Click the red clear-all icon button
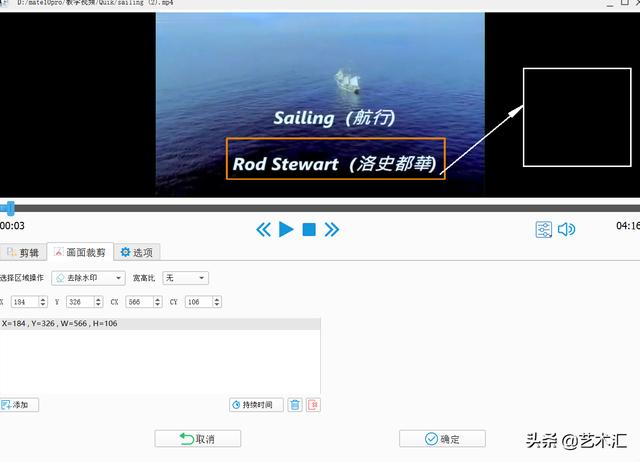Screen dimensions: 640x462 click(313, 405)
